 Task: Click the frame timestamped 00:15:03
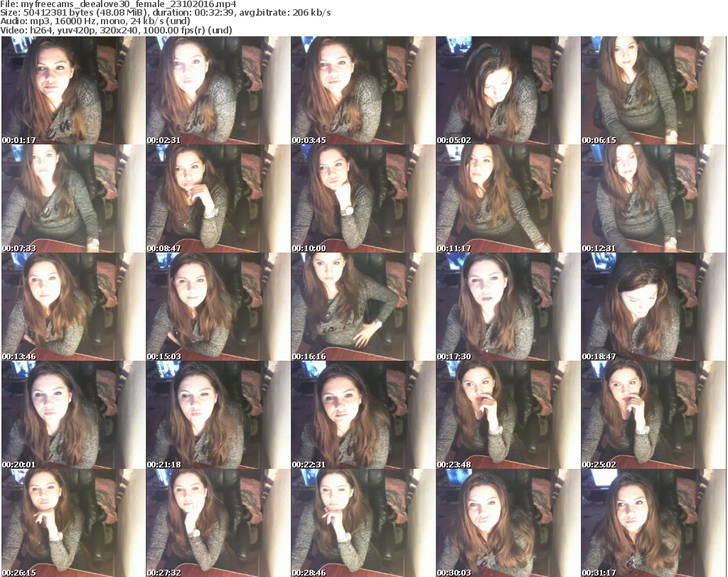click(218, 307)
